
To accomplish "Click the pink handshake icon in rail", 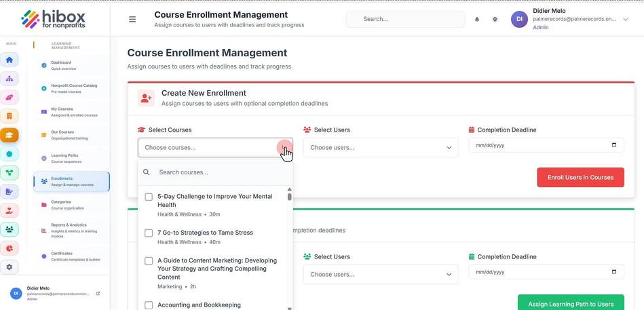I will 9,97.
